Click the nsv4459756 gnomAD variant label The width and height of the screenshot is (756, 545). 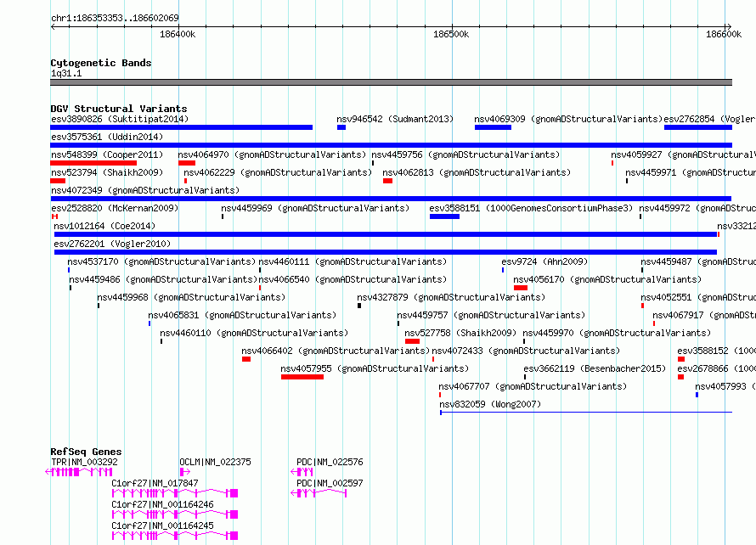point(465,155)
